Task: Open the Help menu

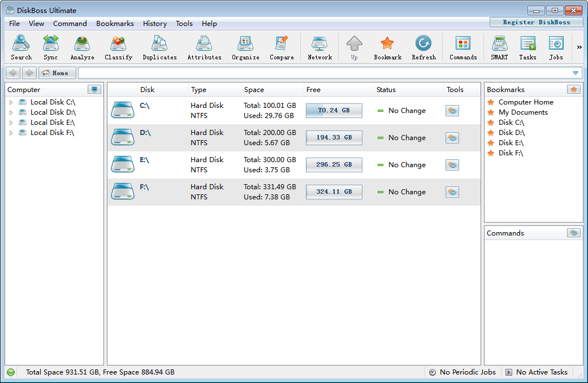Action: point(209,23)
